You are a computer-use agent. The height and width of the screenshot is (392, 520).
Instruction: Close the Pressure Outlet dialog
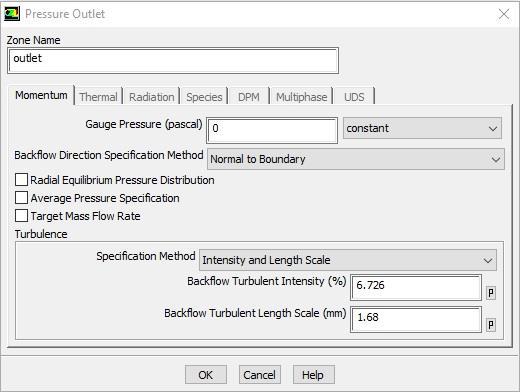pos(504,14)
